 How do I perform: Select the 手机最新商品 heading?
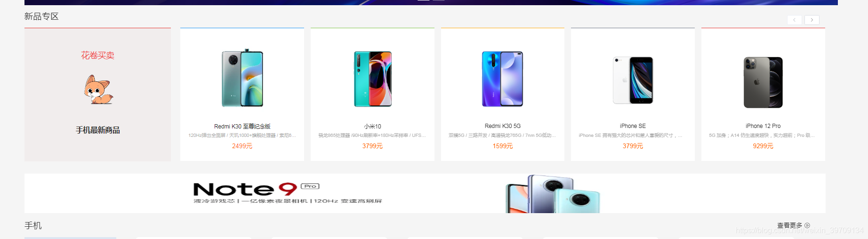click(x=98, y=130)
